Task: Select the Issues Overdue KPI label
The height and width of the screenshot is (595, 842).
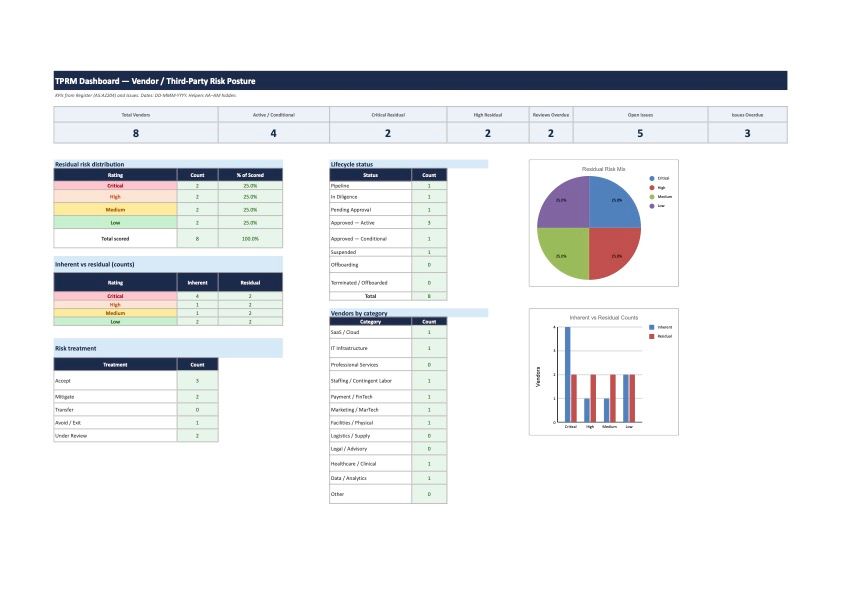Action: [x=747, y=115]
